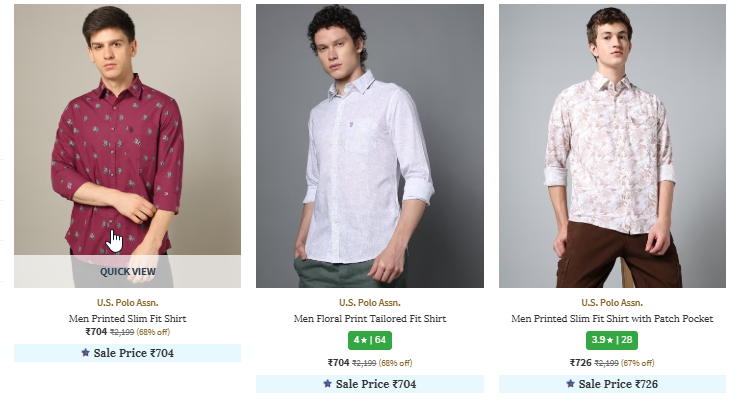Open brand link above Men Printed Slim Fit Shirt

coord(127,302)
